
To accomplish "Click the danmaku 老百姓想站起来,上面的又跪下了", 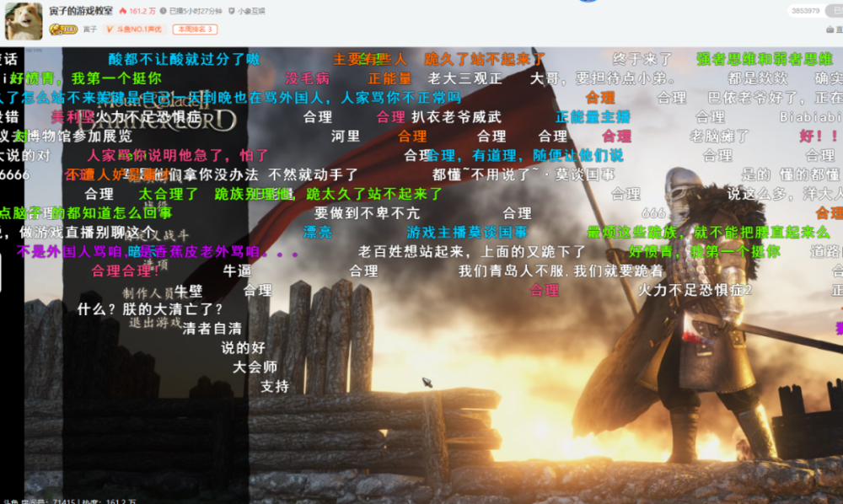I will 471,251.
